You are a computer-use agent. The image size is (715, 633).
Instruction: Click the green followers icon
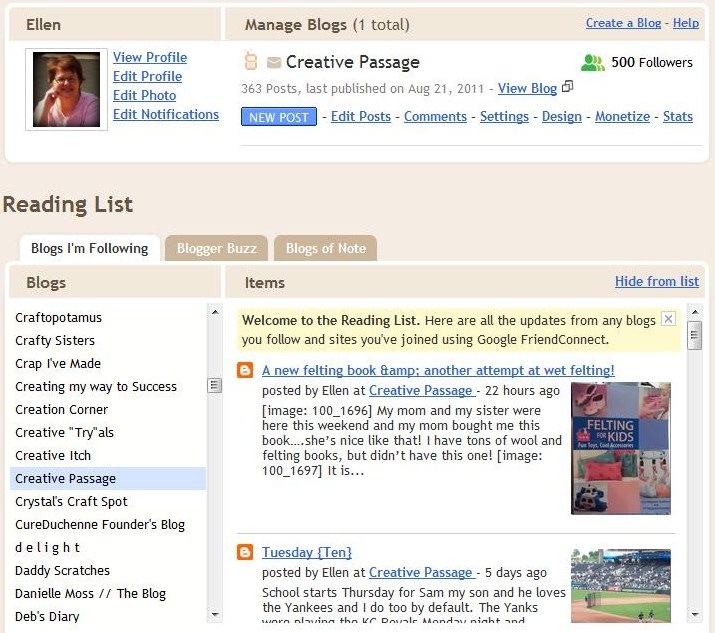(x=592, y=62)
